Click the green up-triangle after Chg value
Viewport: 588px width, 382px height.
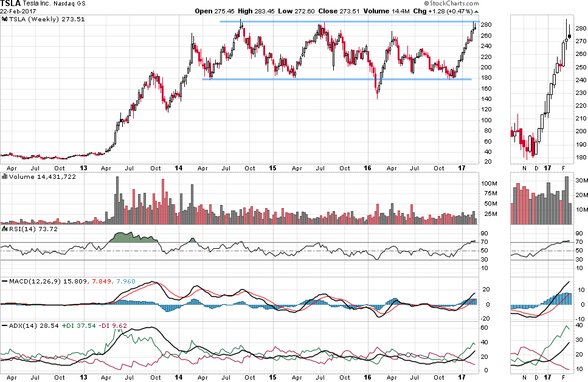[x=476, y=12]
